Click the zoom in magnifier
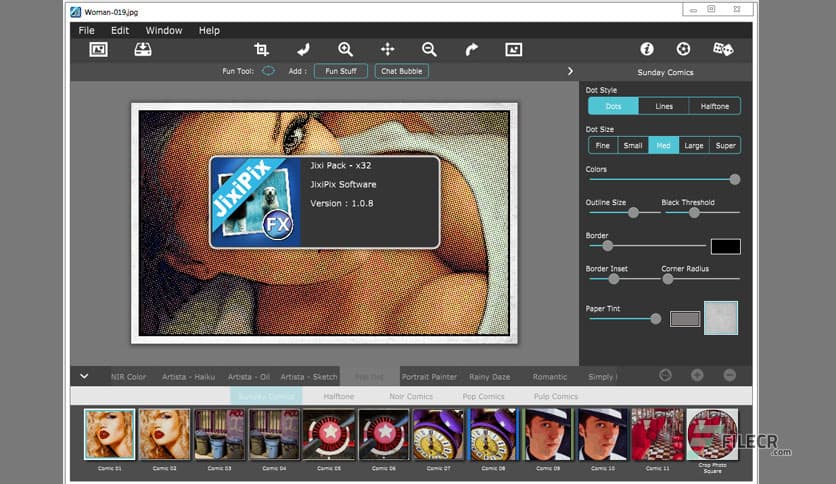Viewport: 836px width, 484px height. coord(345,50)
